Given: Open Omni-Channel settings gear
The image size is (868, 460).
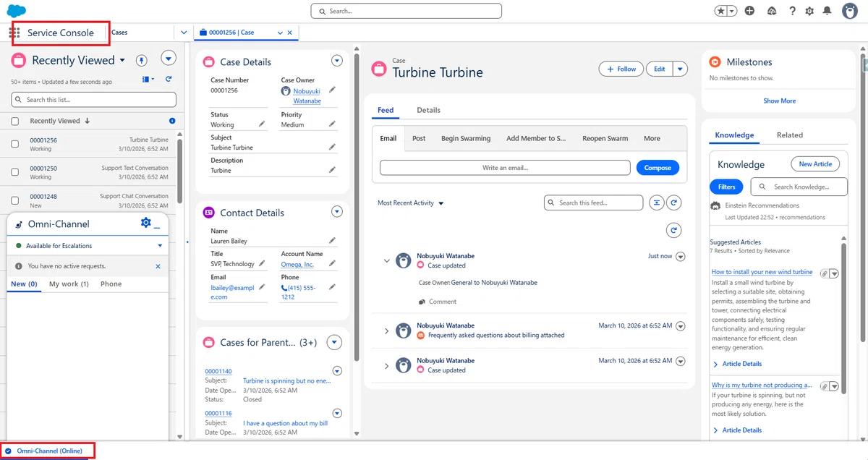Looking at the screenshot, I should point(145,223).
